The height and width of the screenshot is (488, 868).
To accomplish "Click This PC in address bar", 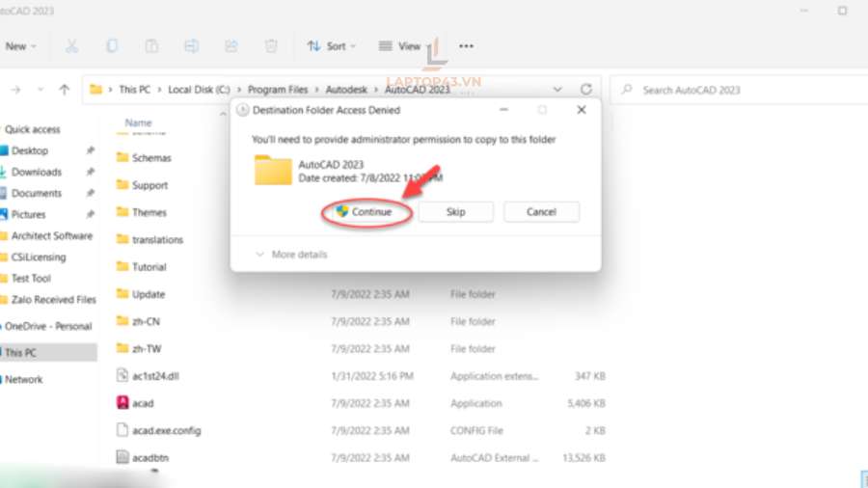I will [x=134, y=90].
